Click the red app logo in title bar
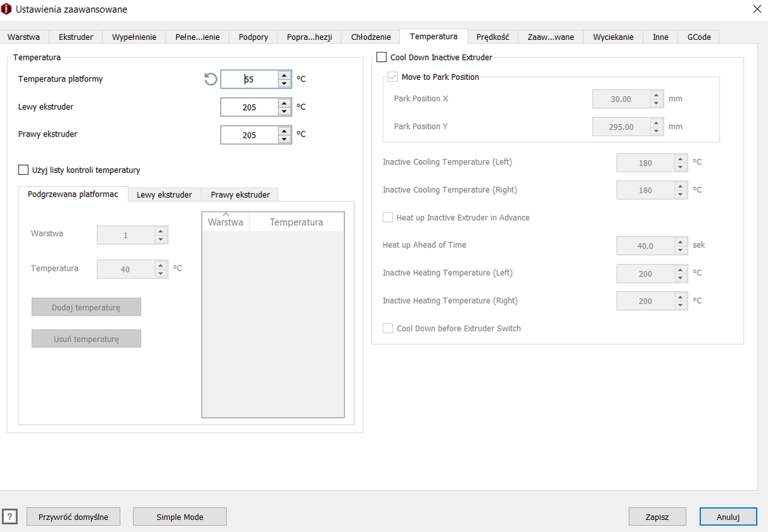Viewport: 768px width, 532px height. 7,9
